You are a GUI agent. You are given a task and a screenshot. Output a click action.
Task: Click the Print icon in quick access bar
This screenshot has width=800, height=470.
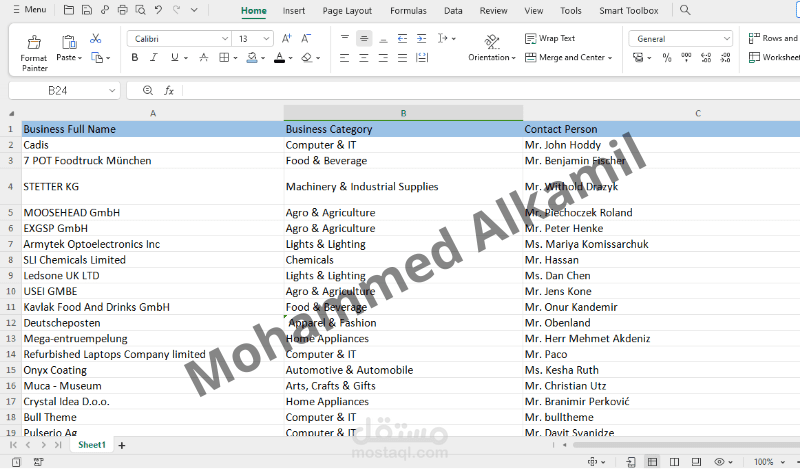(x=122, y=10)
